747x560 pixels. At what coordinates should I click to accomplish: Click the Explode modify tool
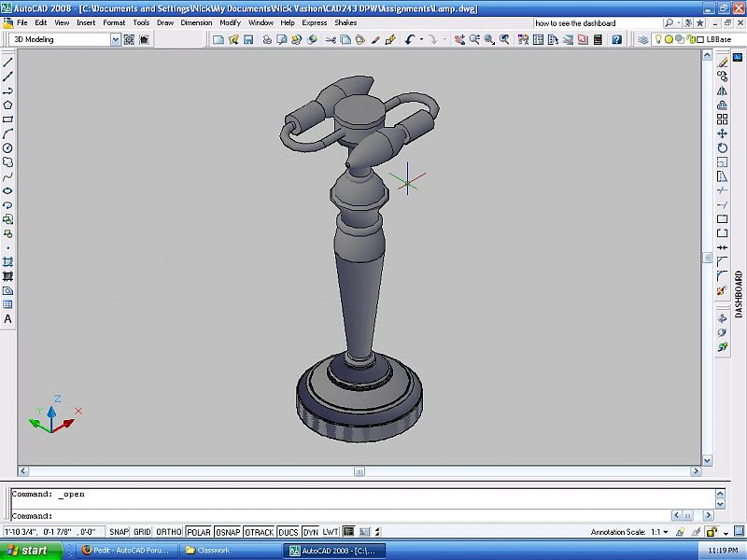(x=723, y=290)
